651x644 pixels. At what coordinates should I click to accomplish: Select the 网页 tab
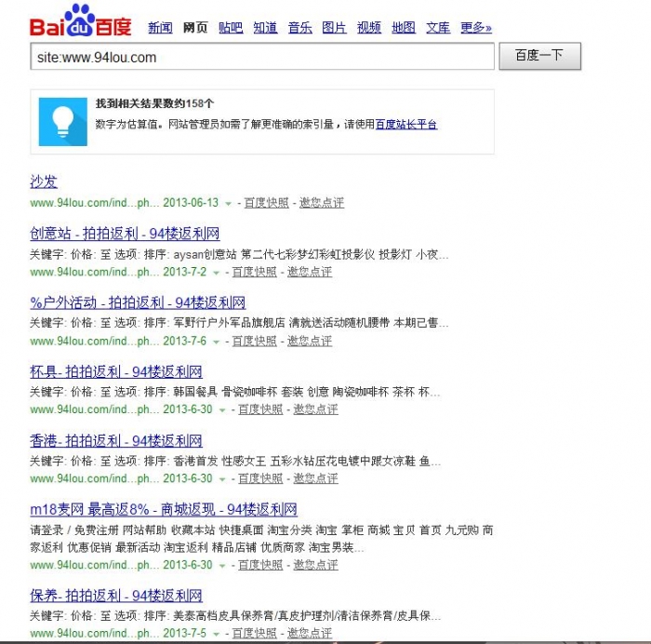(x=195, y=27)
